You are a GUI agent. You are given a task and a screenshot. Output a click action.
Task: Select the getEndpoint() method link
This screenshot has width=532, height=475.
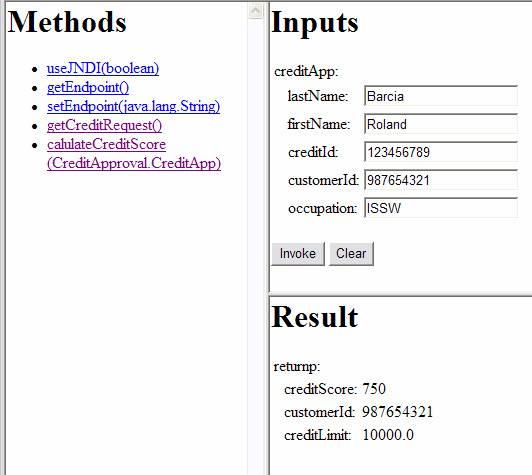click(x=88, y=88)
